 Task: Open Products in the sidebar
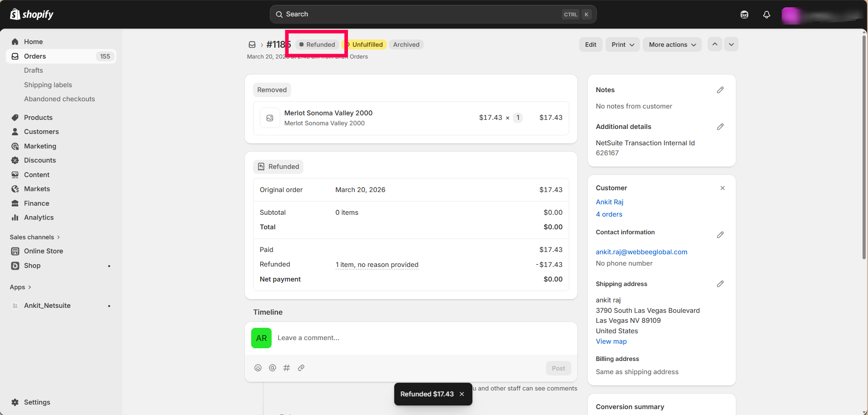click(38, 118)
